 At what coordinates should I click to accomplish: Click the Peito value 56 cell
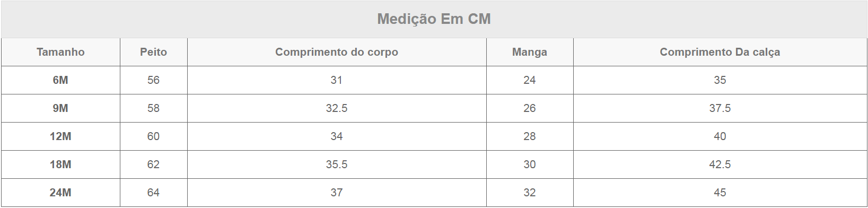pos(153,80)
